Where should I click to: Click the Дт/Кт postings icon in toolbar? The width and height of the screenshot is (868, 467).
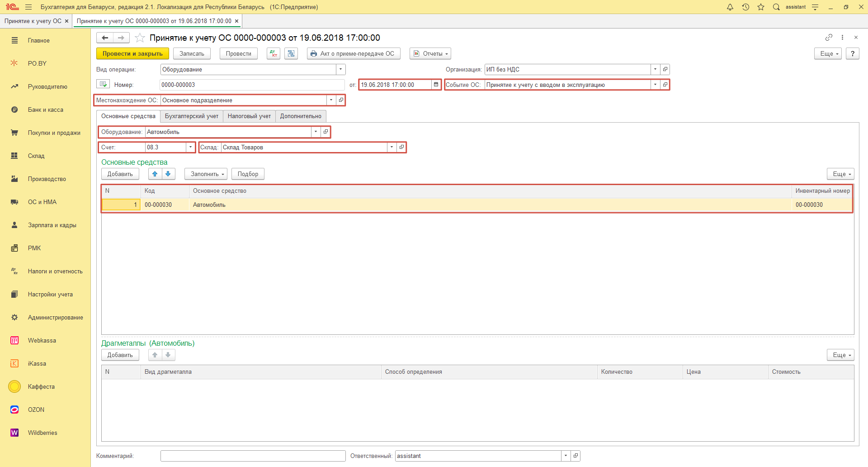point(274,53)
